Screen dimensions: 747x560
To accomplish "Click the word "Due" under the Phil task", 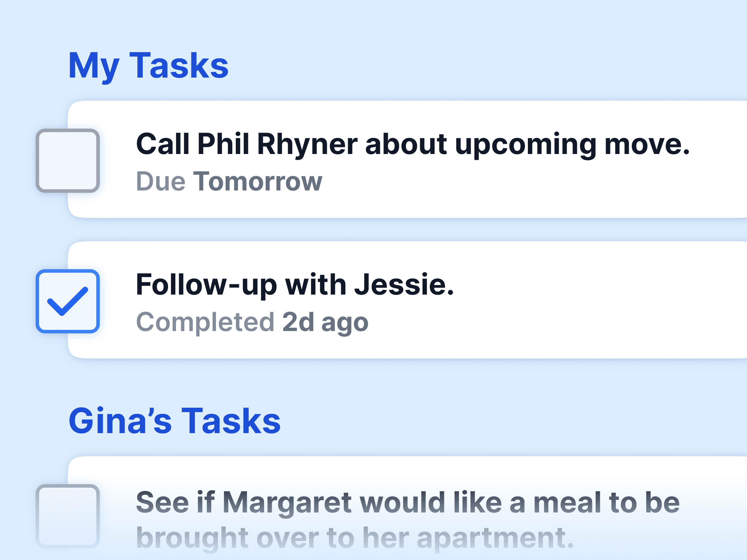I will tap(161, 182).
